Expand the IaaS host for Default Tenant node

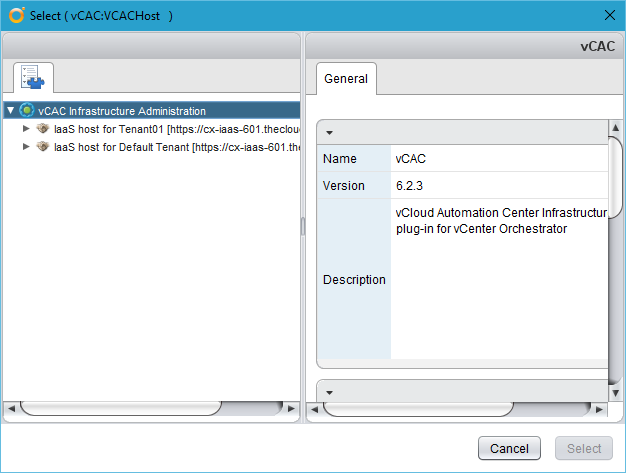tap(27, 147)
